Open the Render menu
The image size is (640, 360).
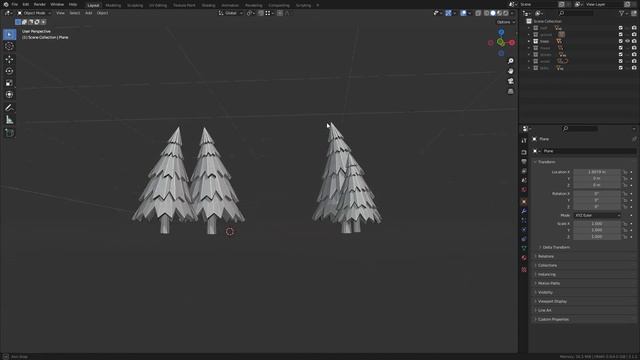(x=40, y=4)
